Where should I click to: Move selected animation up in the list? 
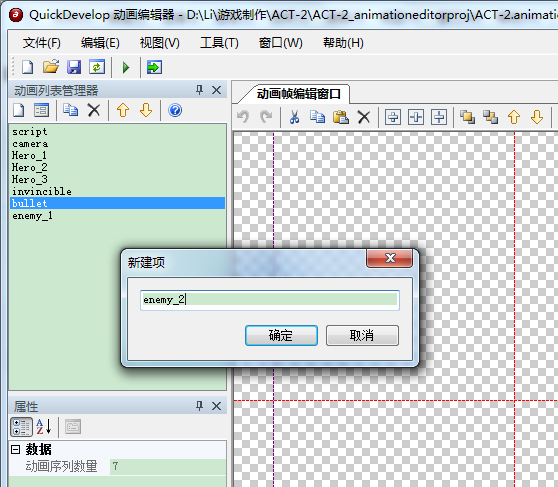(x=123, y=110)
